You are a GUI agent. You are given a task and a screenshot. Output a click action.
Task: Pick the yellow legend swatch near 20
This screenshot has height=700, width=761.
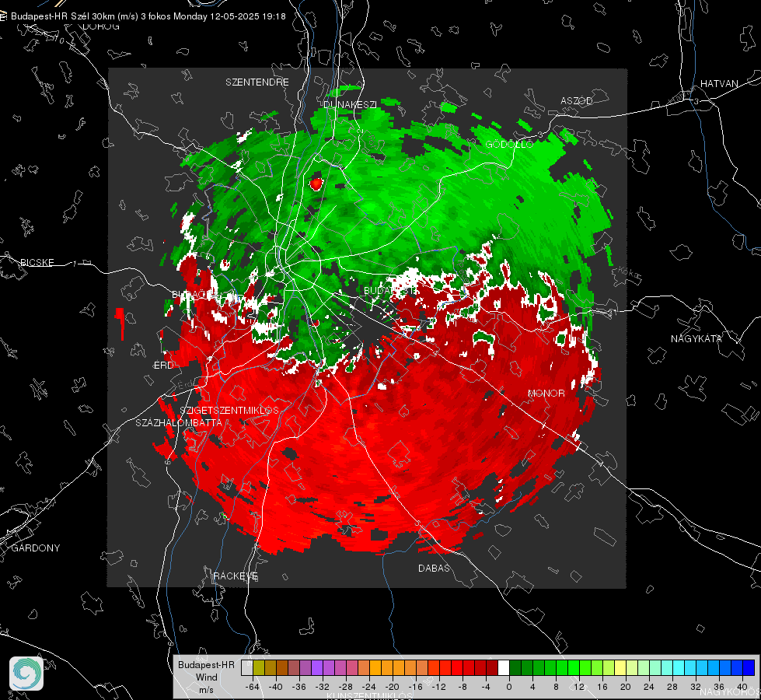pyautogui.click(x=620, y=667)
